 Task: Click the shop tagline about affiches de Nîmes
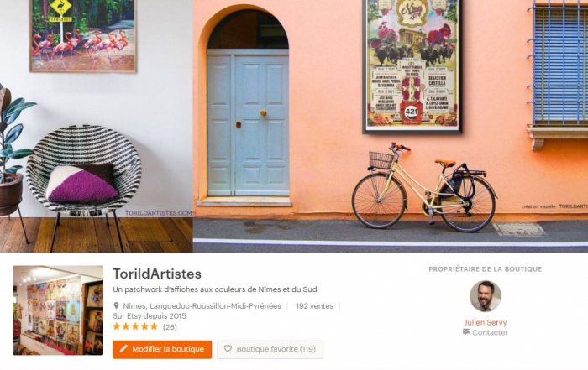pyautogui.click(x=215, y=289)
